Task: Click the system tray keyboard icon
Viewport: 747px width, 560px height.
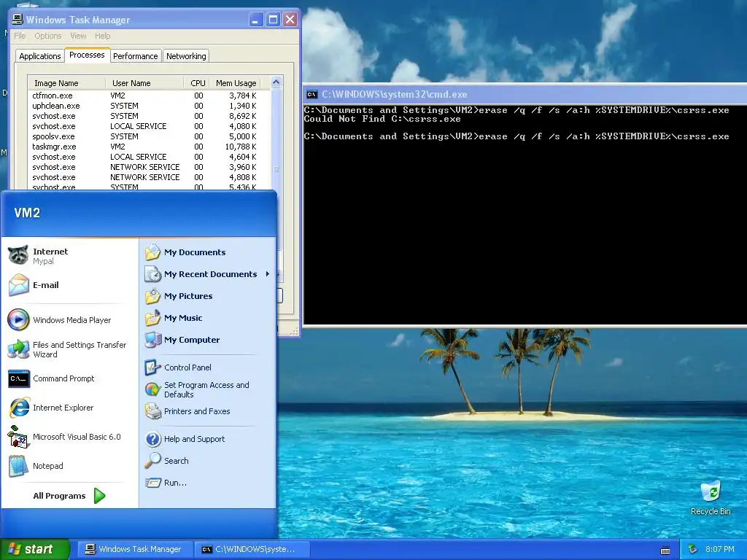Action: pos(665,550)
